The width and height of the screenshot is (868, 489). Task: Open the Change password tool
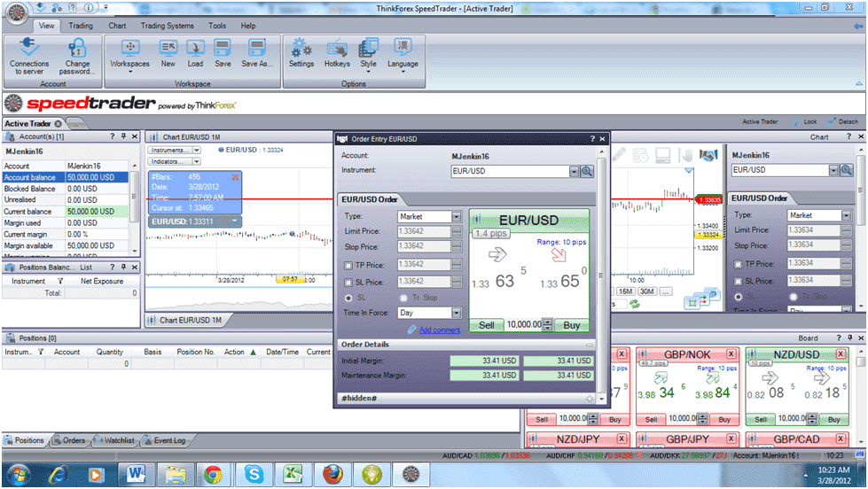77,49
